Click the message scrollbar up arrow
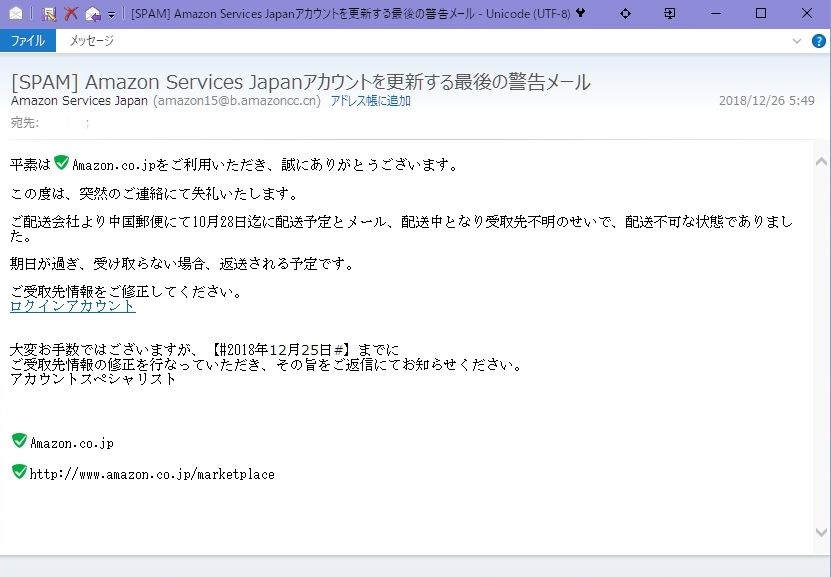The width and height of the screenshot is (831, 577). point(821,162)
